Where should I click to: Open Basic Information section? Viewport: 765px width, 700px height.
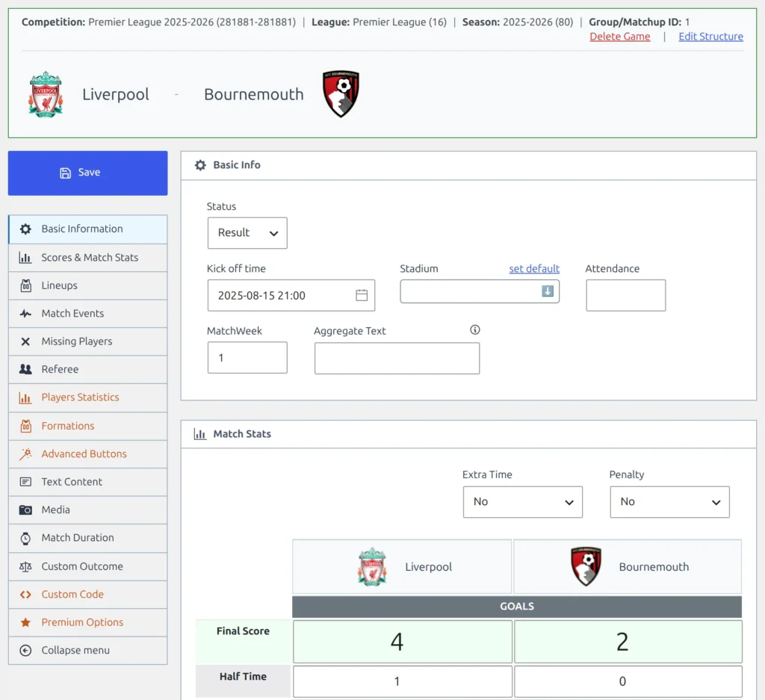tap(88, 229)
